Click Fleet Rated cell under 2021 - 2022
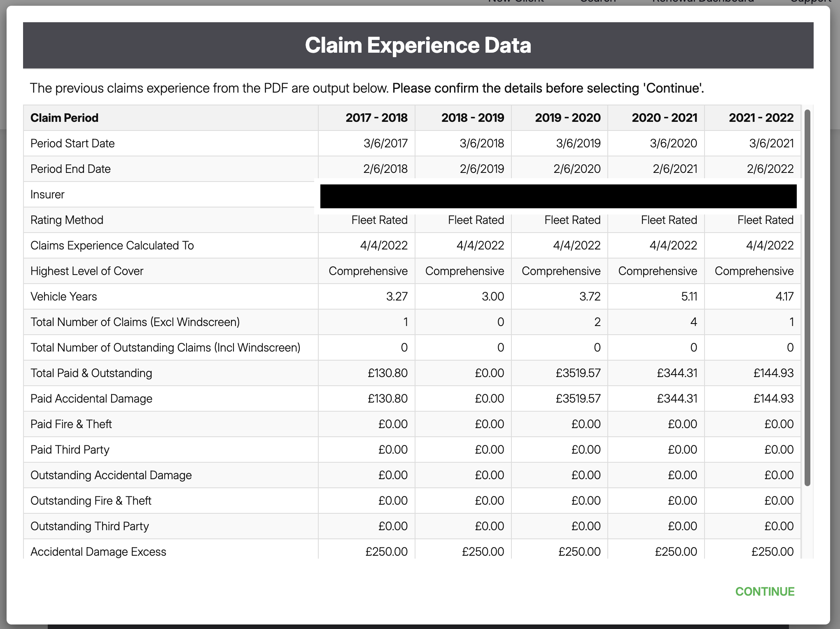The image size is (840, 629). 765,220
